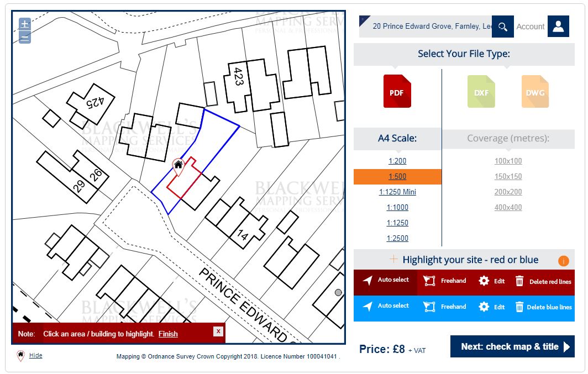
Task: Select the red Freehand highlight tool
Action: (444, 281)
